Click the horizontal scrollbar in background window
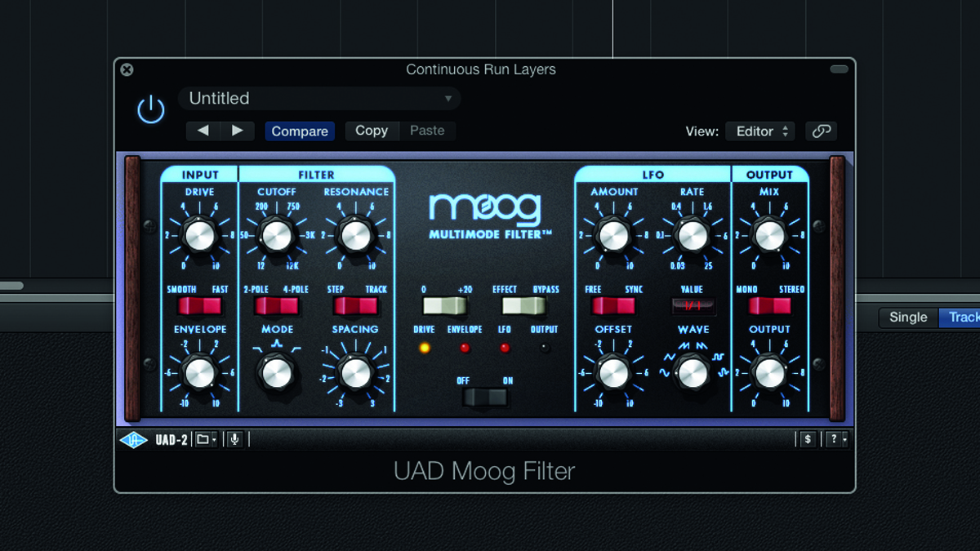980x551 pixels. (x=11, y=286)
